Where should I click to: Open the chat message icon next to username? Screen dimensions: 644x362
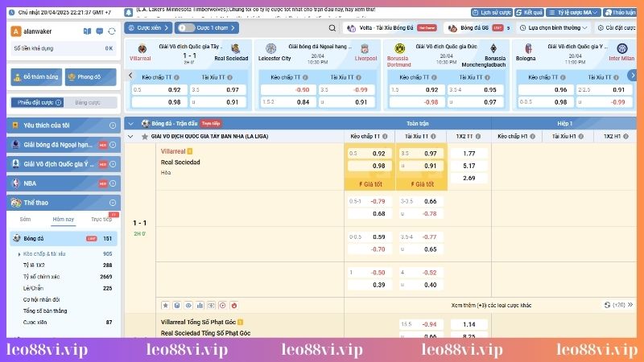pos(99,31)
